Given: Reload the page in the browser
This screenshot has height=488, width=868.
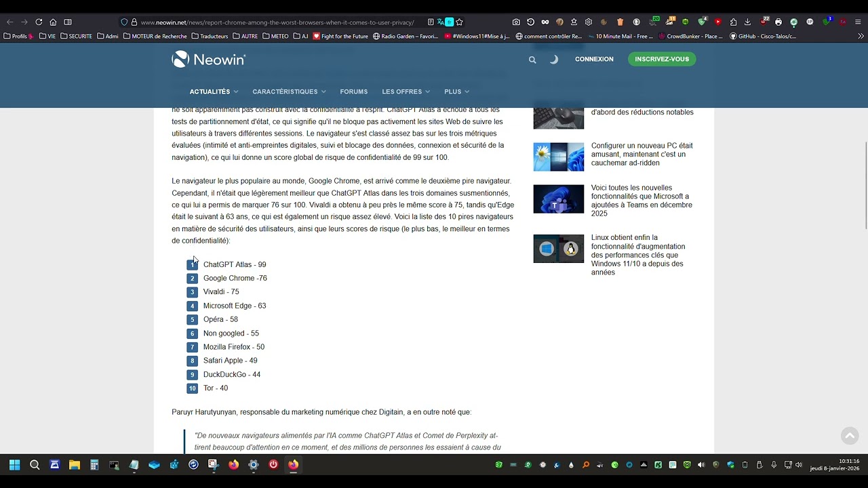Looking at the screenshot, I should point(39,22).
